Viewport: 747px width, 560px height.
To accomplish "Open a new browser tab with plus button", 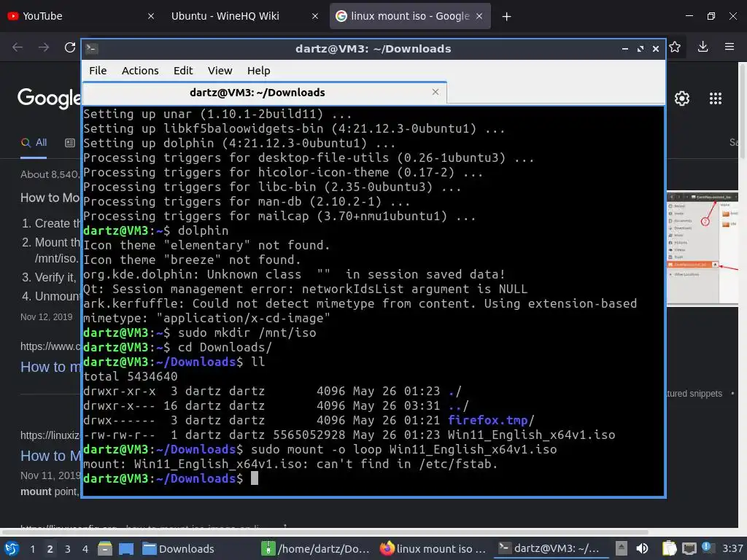I will pyautogui.click(x=506, y=17).
